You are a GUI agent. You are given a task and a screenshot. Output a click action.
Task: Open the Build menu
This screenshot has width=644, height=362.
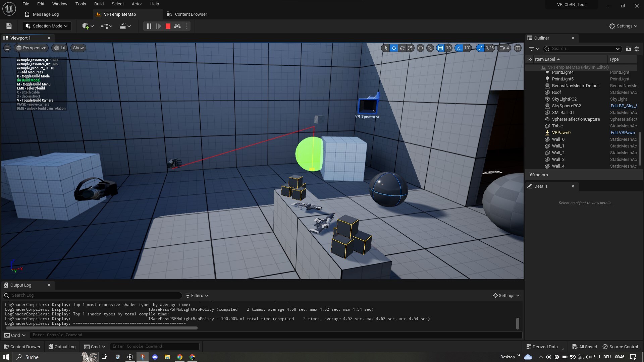click(x=99, y=4)
